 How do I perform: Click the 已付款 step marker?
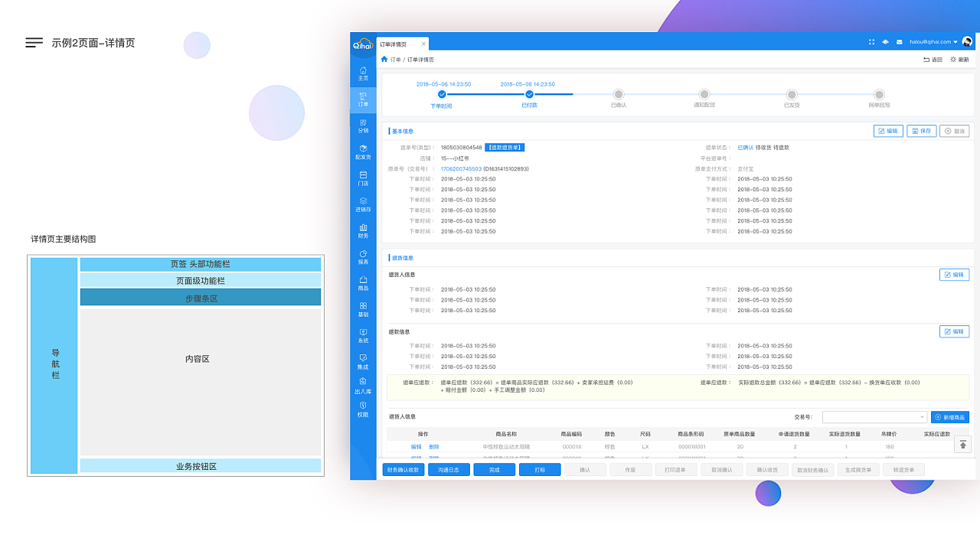(x=529, y=94)
